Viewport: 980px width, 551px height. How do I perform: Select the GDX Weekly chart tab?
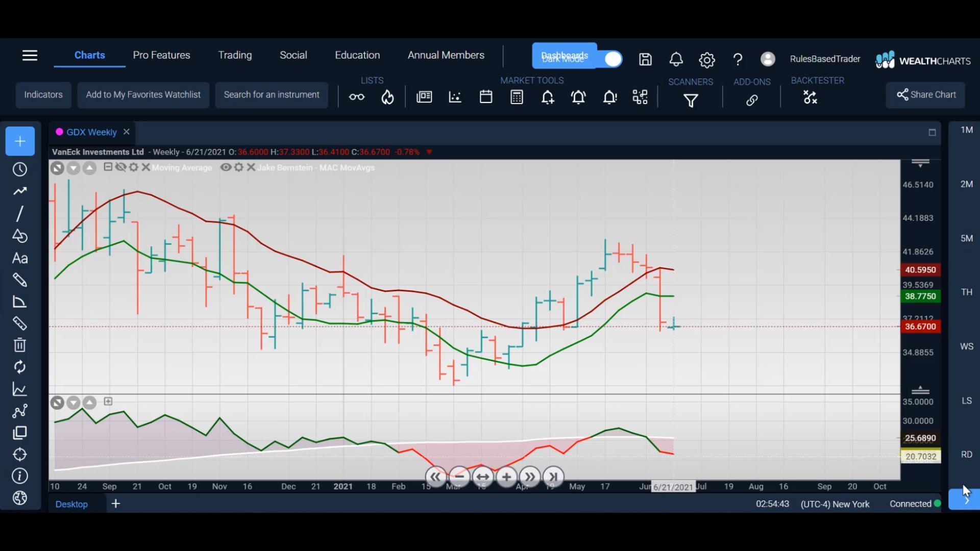[x=91, y=132]
